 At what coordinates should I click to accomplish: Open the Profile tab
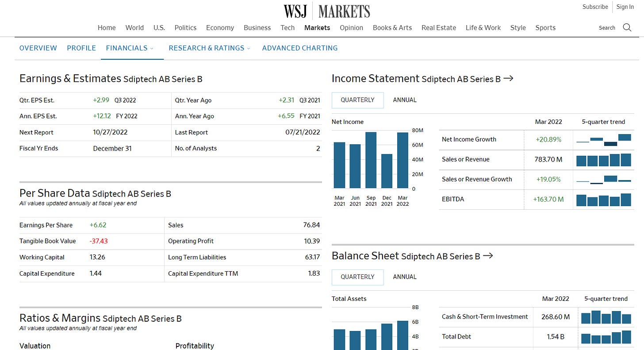[81, 48]
